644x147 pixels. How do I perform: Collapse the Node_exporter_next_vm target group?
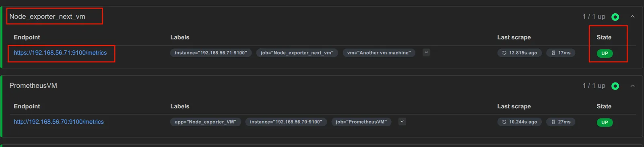coord(632,17)
